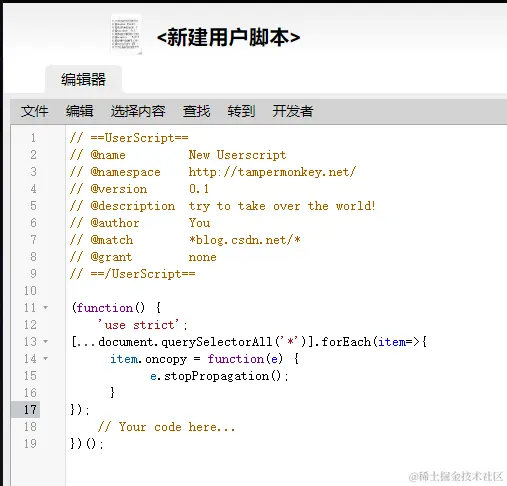
Task: Click the '@match' key on line 7
Action: (112, 240)
